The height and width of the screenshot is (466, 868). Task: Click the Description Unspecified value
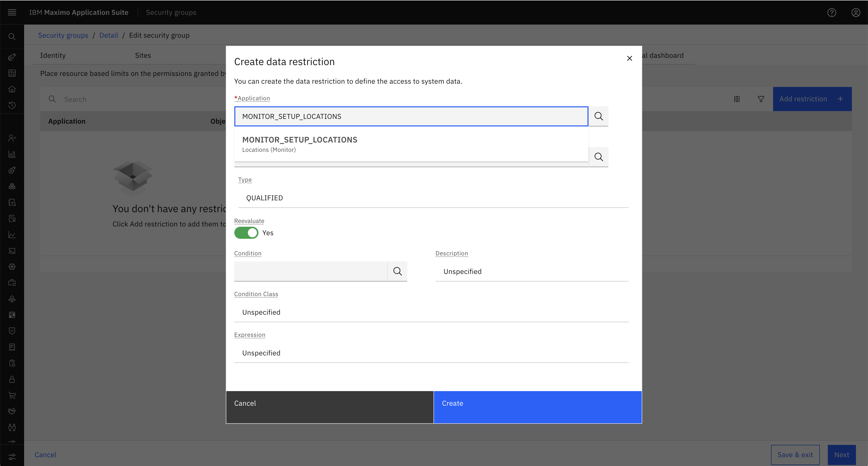[462, 271]
